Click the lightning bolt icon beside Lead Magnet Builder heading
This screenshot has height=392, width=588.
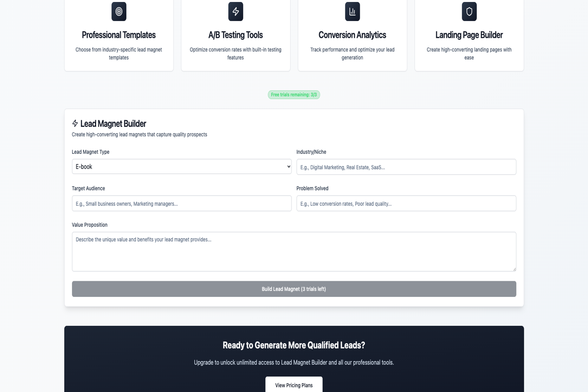click(75, 123)
